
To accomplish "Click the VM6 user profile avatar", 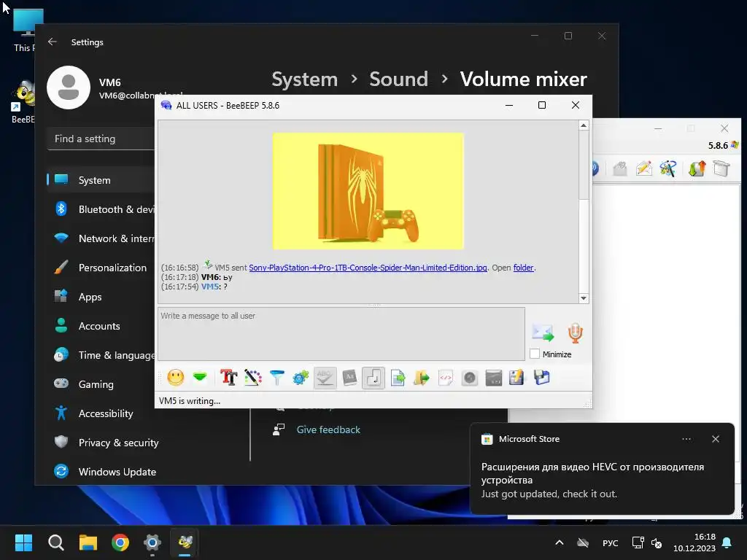I will pos(69,87).
